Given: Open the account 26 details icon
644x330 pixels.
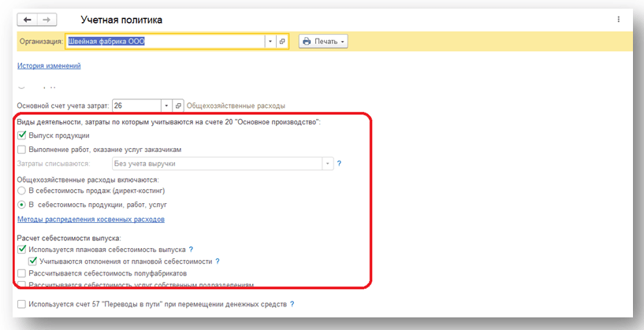Looking at the screenshot, I should point(178,106).
